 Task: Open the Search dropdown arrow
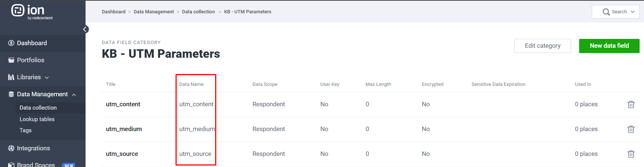pyautogui.click(x=633, y=12)
